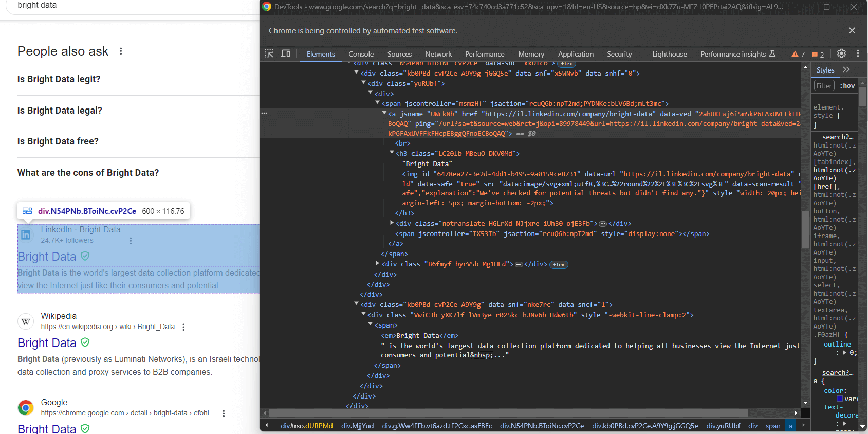Image resolution: width=868 pixels, height=434 pixels.
Task: Activate the inspect element picker icon
Action: tap(269, 53)
